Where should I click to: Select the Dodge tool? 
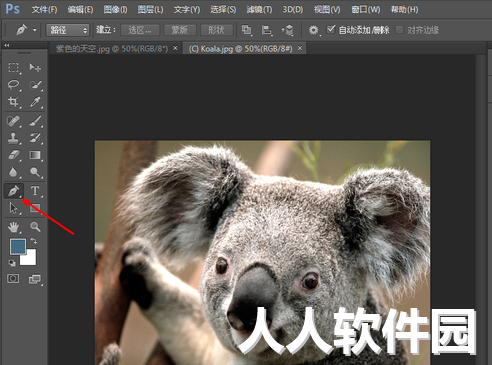point(35,172)
